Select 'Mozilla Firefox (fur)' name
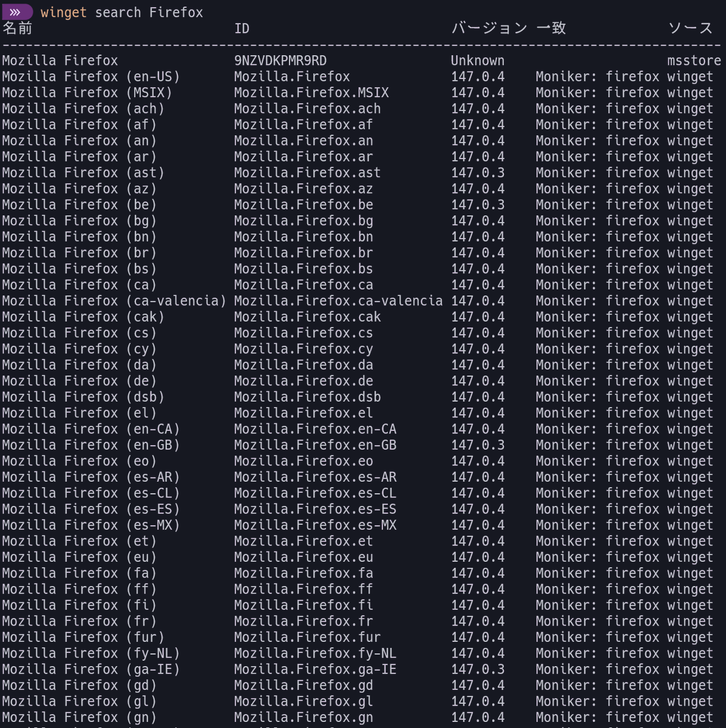 tap(83, 638)
